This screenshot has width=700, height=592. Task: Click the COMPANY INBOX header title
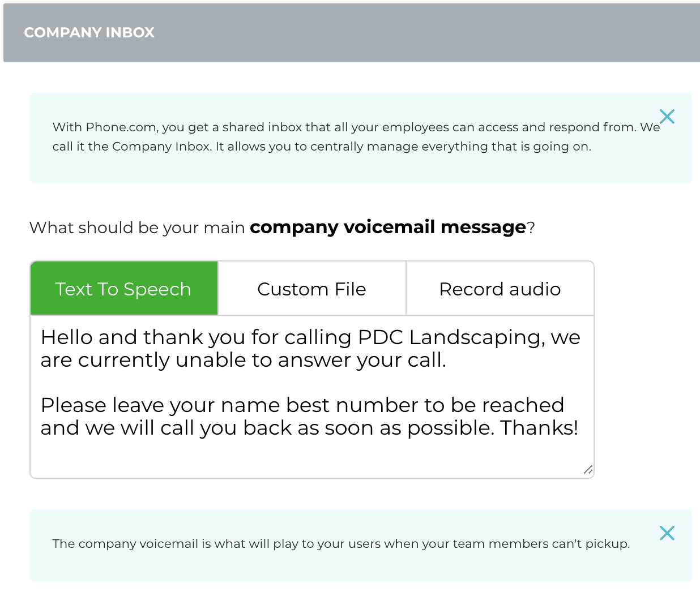tap(89, 33)
